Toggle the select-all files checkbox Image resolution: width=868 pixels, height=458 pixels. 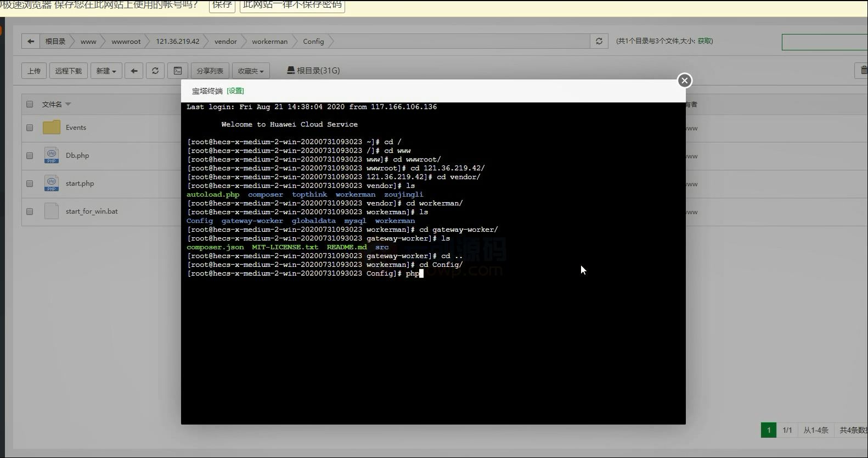(x=30, y=104)
